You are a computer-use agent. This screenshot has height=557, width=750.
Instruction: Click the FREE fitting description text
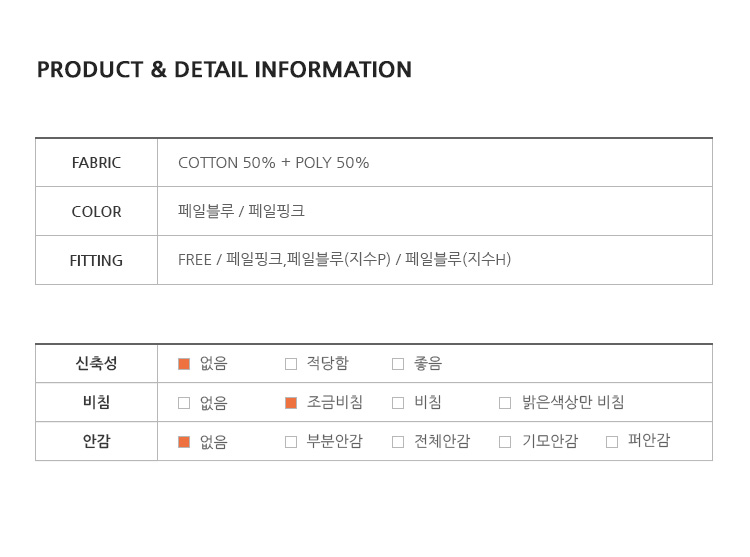[x=344, y=259]
